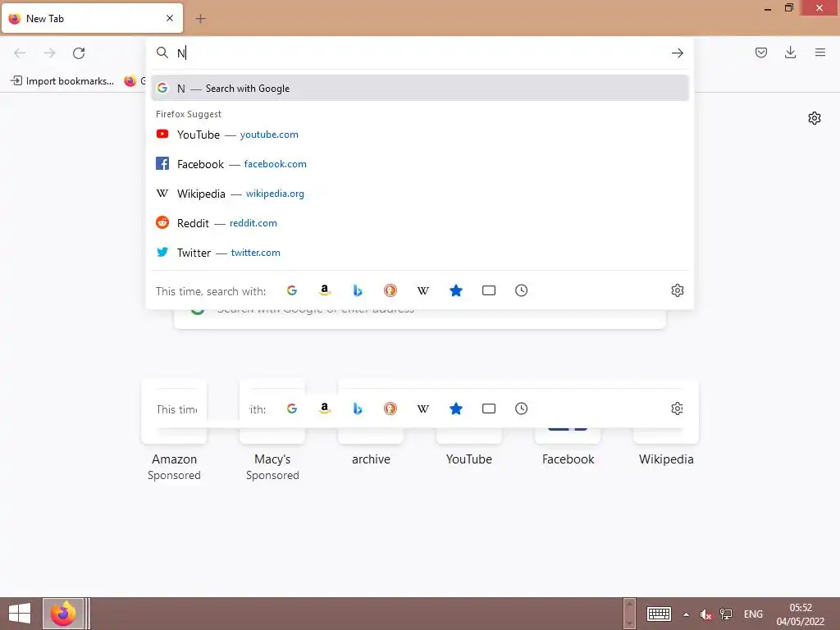840x630 pixels.
Task: Go forward with the forward arrow button
Action: click(49, 53)
